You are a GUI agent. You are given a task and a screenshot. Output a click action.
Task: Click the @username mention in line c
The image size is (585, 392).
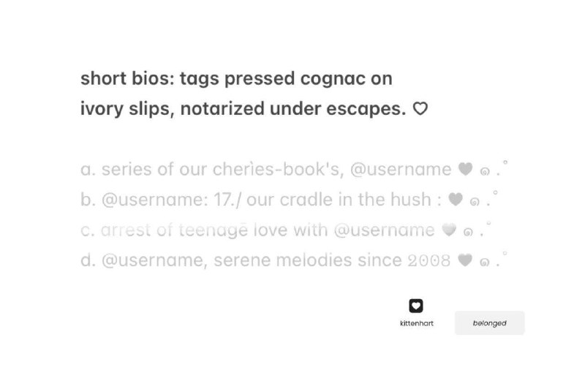tap(385, 230)
